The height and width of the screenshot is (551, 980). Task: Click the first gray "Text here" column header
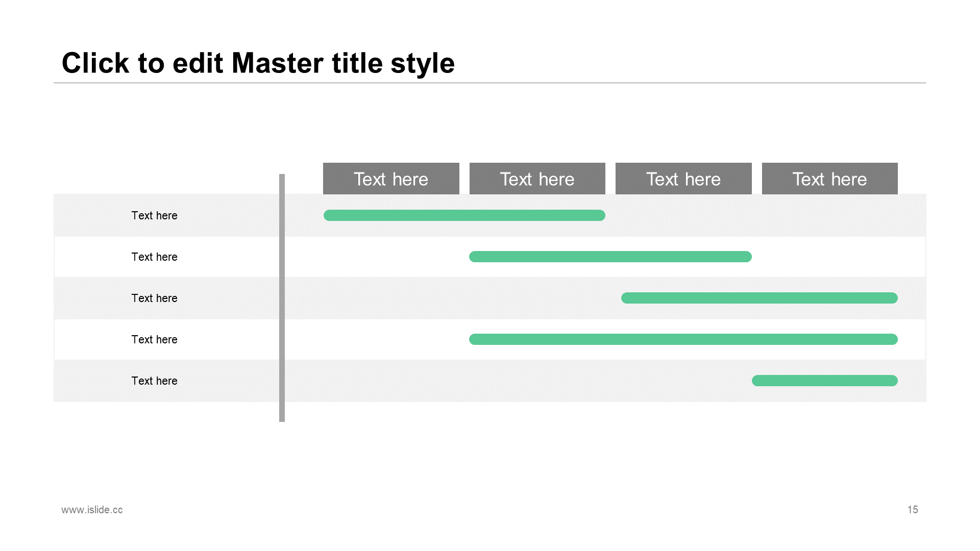click(391, 179)
